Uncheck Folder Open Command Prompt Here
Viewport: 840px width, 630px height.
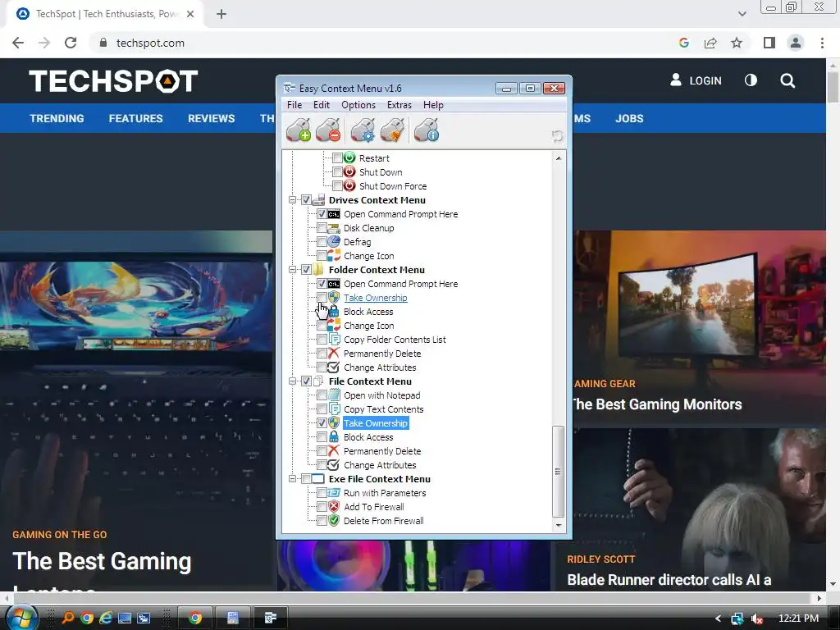[x=322, y=283]
